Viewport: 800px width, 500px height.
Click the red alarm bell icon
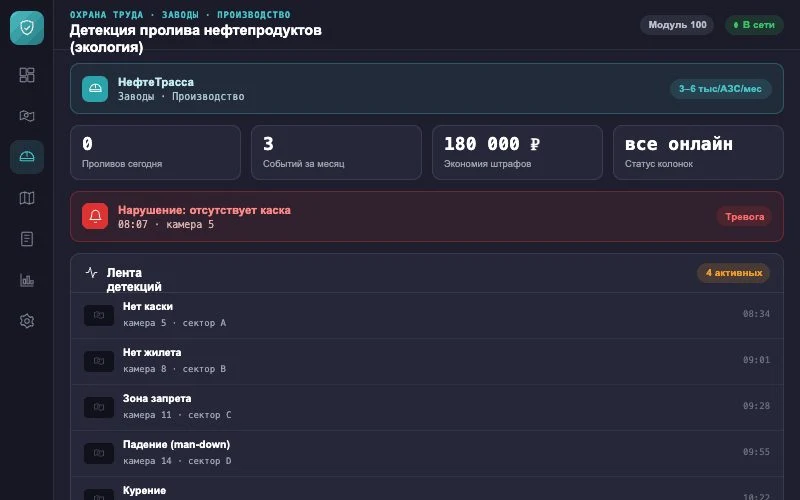(x=95, y=216)
